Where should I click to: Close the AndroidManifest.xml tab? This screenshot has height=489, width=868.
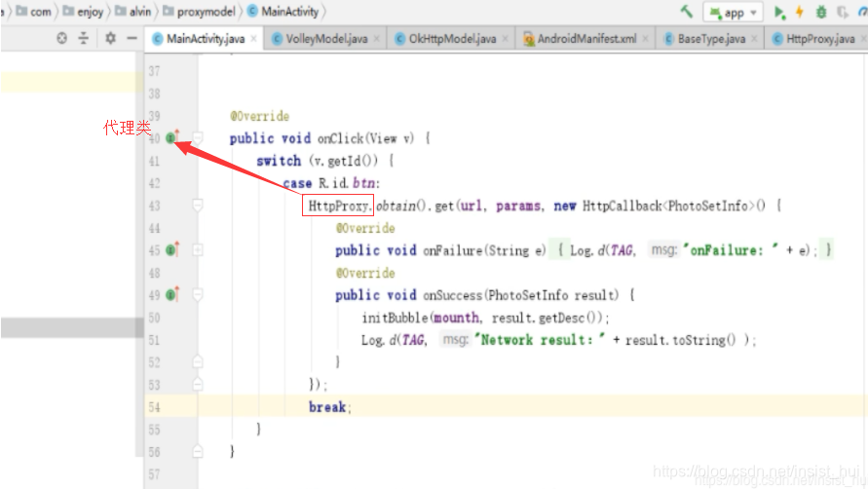click(646, 39)
